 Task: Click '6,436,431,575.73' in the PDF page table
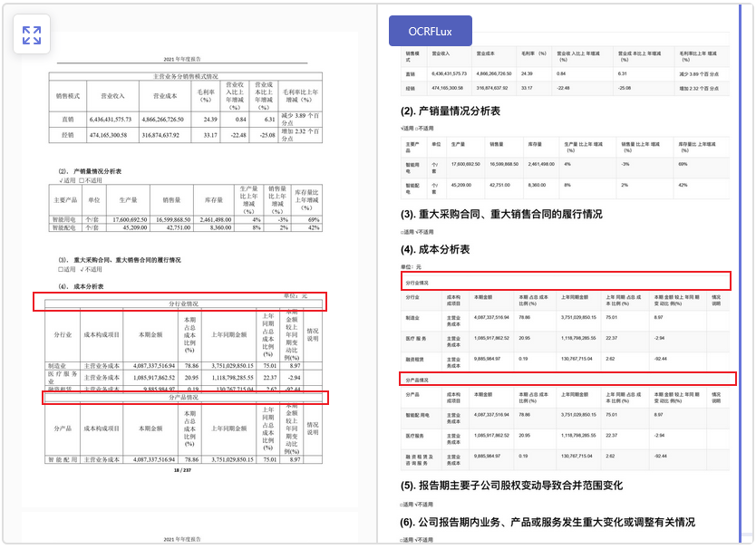[111, 119]
